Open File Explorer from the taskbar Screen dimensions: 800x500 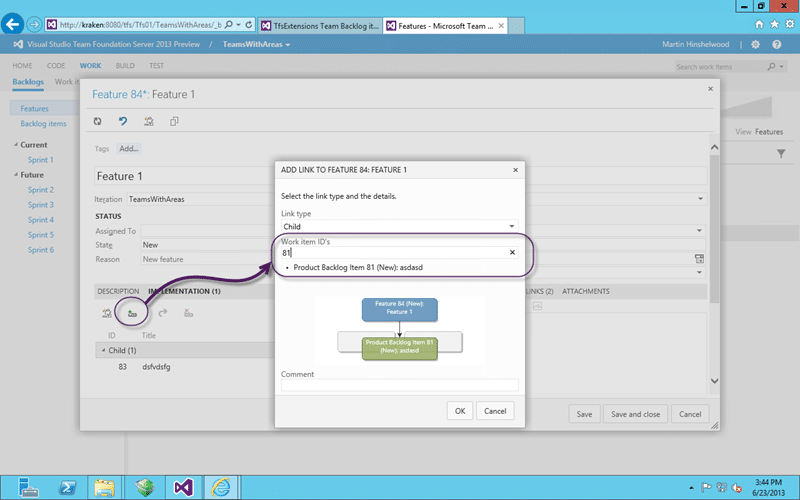[x=105, y=487]
